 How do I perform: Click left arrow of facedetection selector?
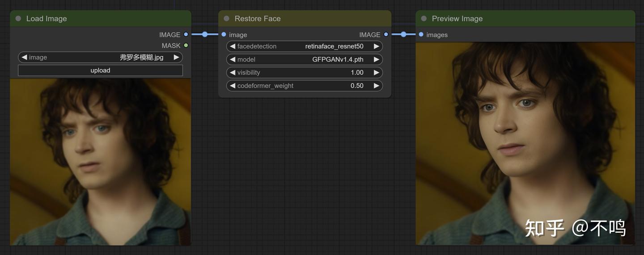coord(233,46)
